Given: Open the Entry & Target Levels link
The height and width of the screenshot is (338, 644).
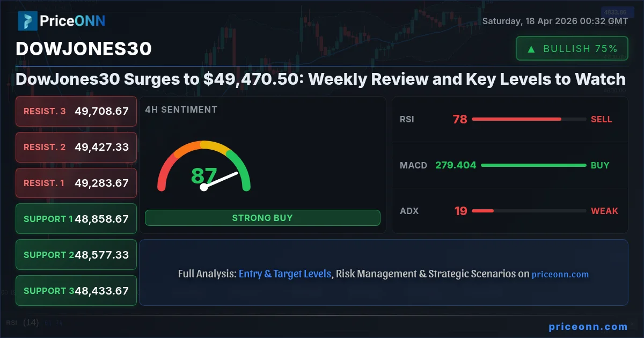Looking at the screenshot, I should coord(285,274).
